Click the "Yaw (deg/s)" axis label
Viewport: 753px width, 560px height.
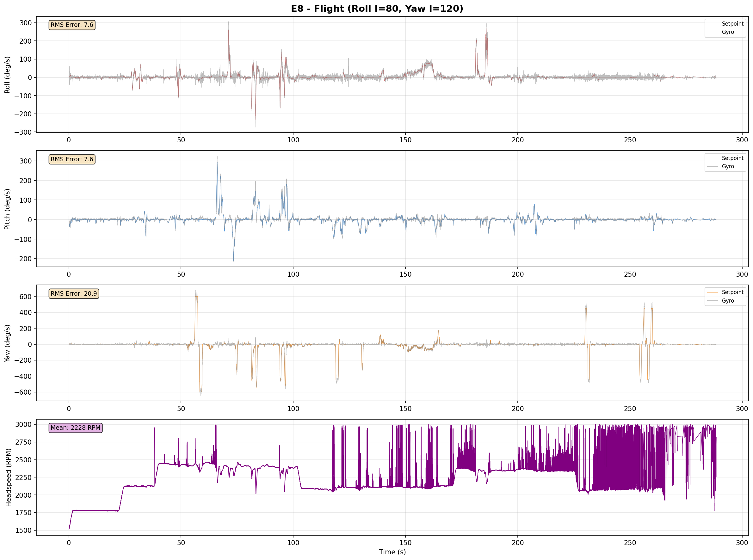pyautogui.click(x=8, y=343)
